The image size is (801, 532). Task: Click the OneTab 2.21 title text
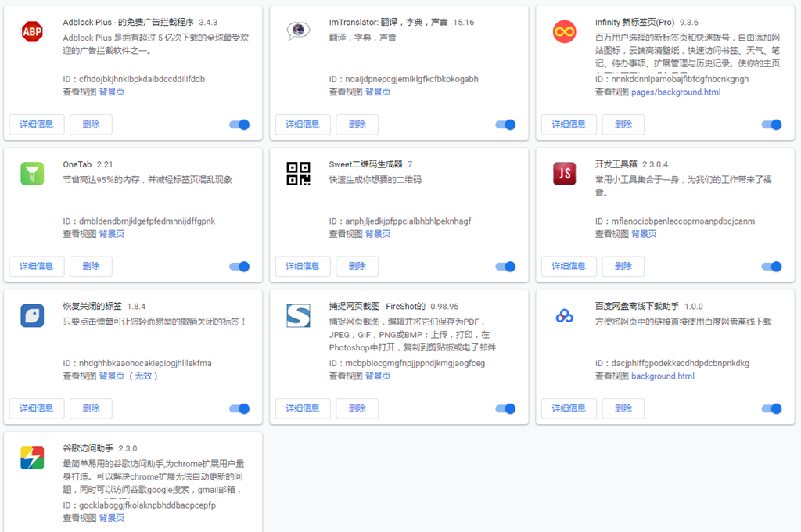pyautogui.click(x=88, y=164)
